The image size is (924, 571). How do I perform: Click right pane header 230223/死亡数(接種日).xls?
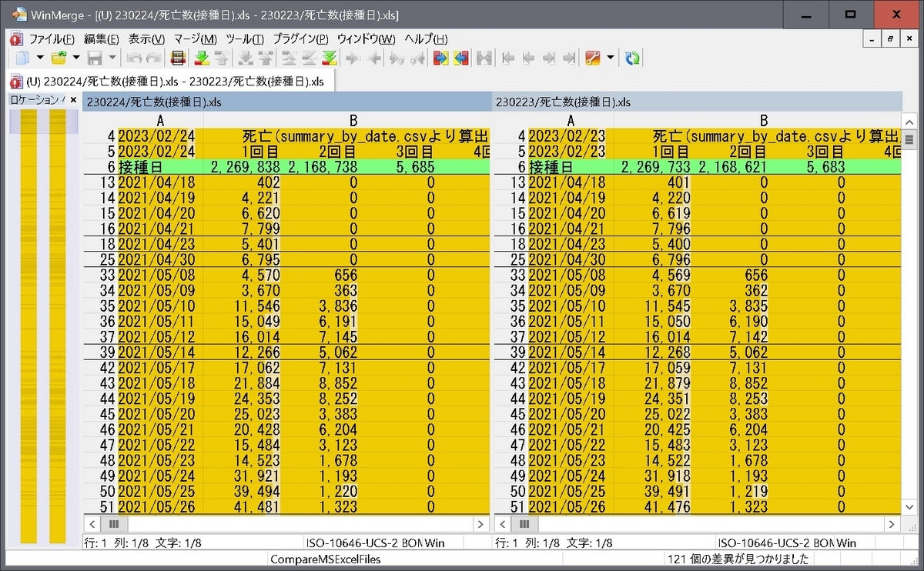tap(698, 102)
